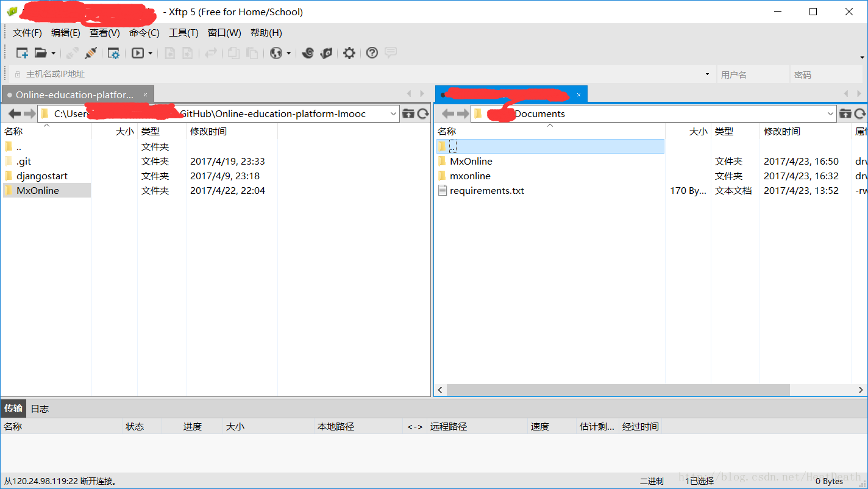Open Help via question mark icon
This screenshot has height=489, width=868.
click(372, 53)
